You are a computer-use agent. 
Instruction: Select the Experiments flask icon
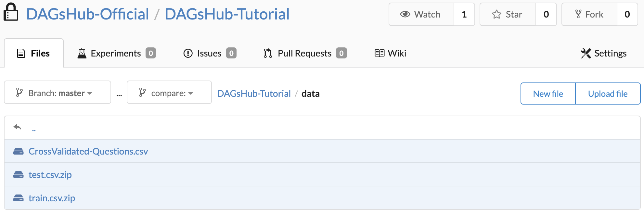tap(82, 53)
